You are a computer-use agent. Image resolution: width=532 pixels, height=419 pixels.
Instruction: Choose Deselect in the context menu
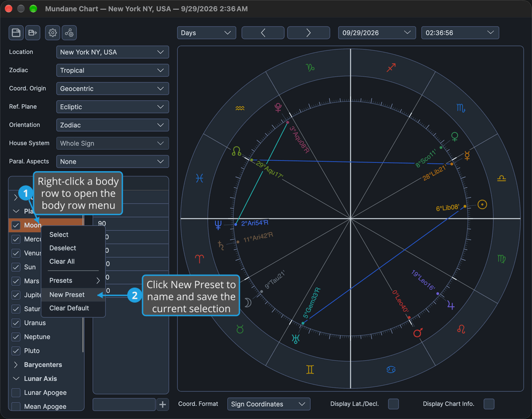[x=74, y=248]
